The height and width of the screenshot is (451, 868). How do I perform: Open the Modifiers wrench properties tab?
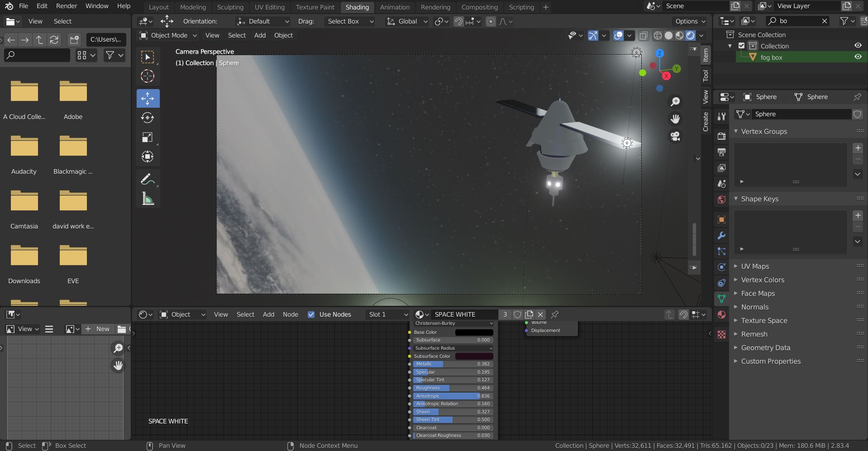coord(721,236)
